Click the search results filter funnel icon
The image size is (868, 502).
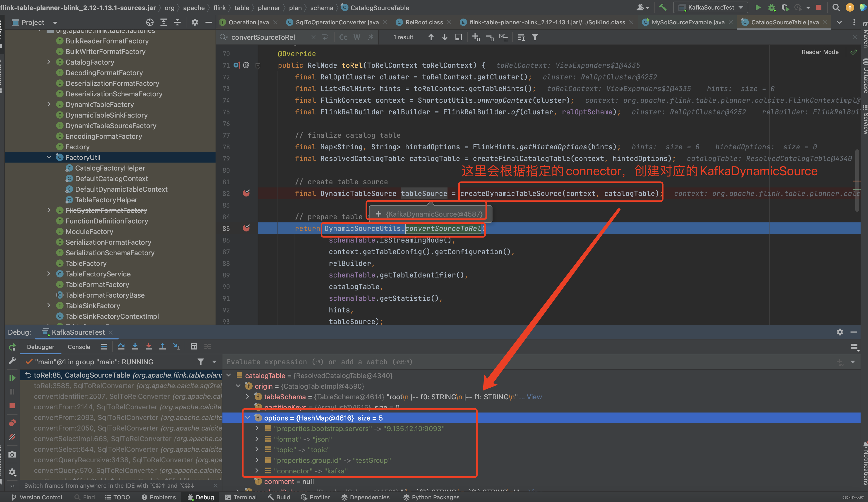pos(535,37)
